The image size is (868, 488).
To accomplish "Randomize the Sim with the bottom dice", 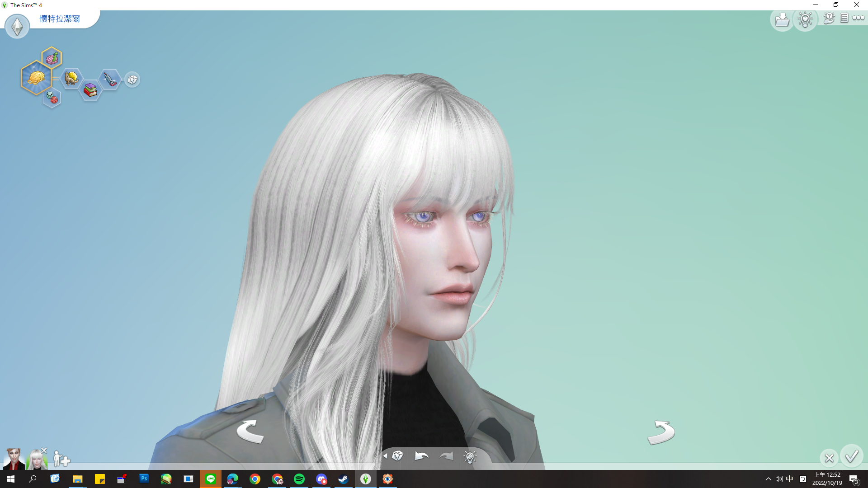I will (397, 455).
